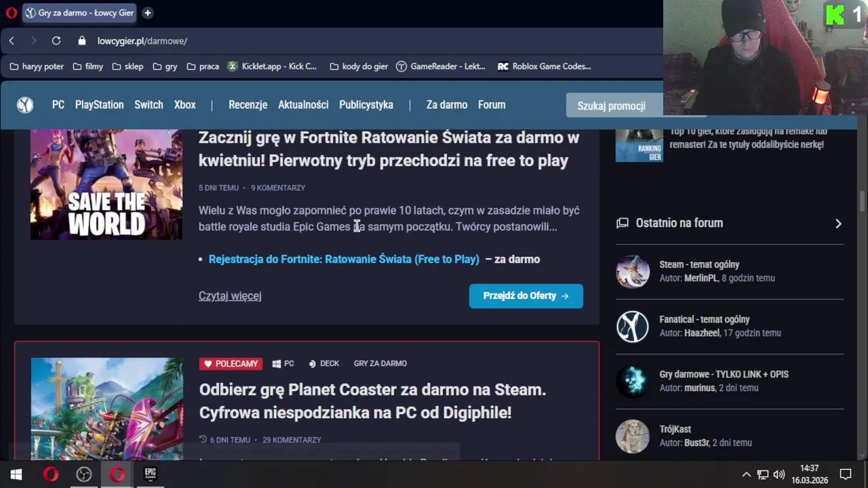The image size is (868, 488).
Task: Open the Fortnite Save the World thumbnail
Action: click(106, 184)
